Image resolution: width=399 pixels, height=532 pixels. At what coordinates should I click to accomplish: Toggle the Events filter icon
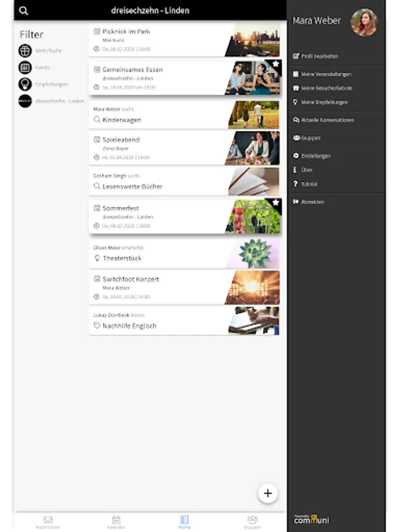click(25, 67)
